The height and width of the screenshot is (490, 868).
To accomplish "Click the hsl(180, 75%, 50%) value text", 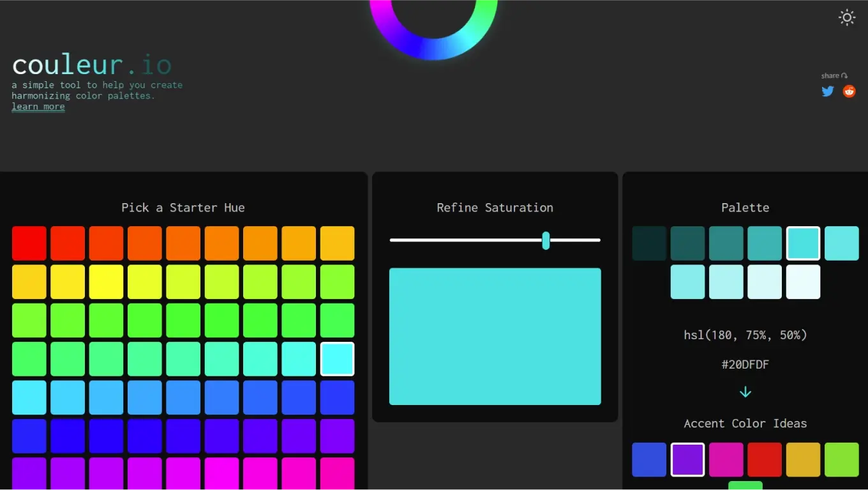I will (x=745, y=335).
